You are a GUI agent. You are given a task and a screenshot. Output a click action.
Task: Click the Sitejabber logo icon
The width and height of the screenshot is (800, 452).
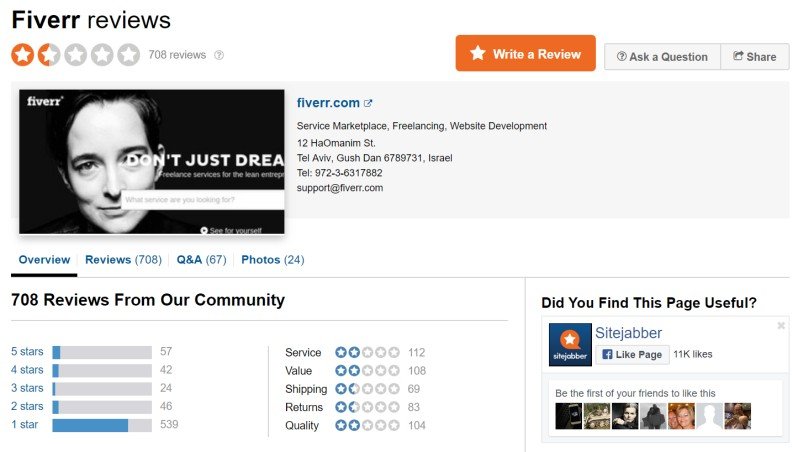(x=570, y=344)
